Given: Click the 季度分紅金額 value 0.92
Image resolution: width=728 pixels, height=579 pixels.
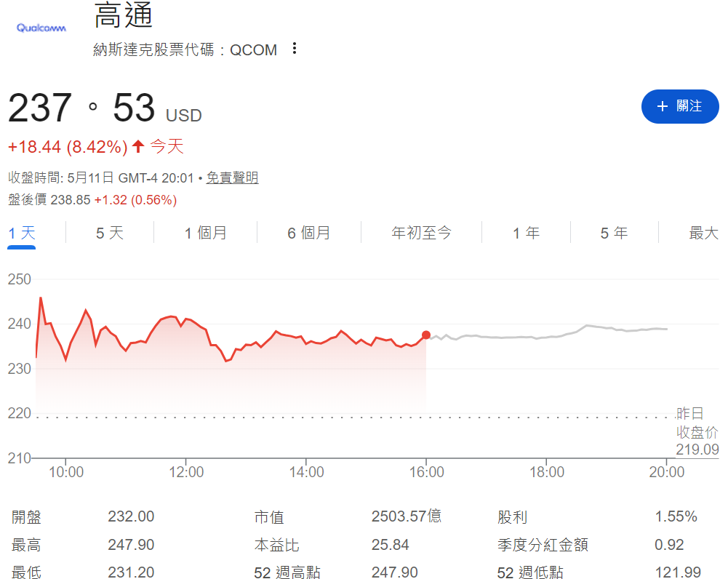Looking at the screenshot, I should click(x=669, y=545).
